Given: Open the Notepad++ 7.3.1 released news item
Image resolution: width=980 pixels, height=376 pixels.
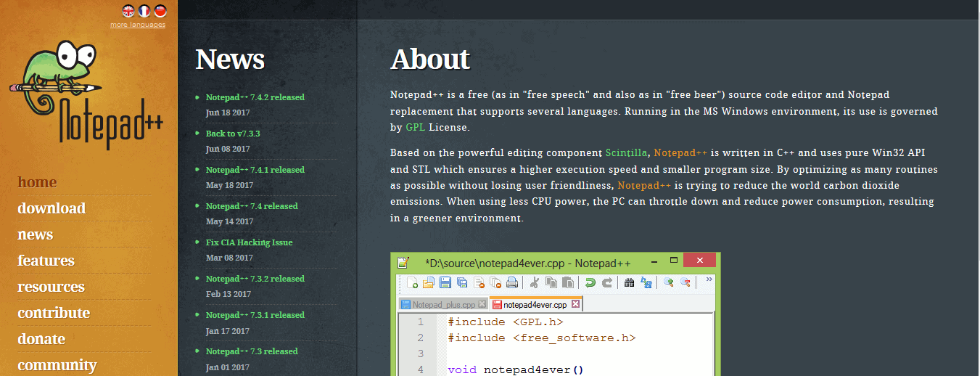Looking at the screenshot, I should 255,315.
